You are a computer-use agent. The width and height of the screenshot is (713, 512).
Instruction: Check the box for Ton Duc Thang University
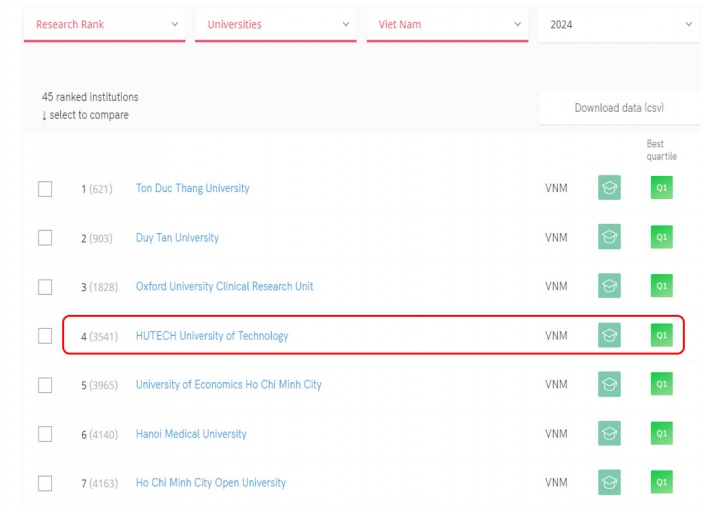(x=45, y=189)
